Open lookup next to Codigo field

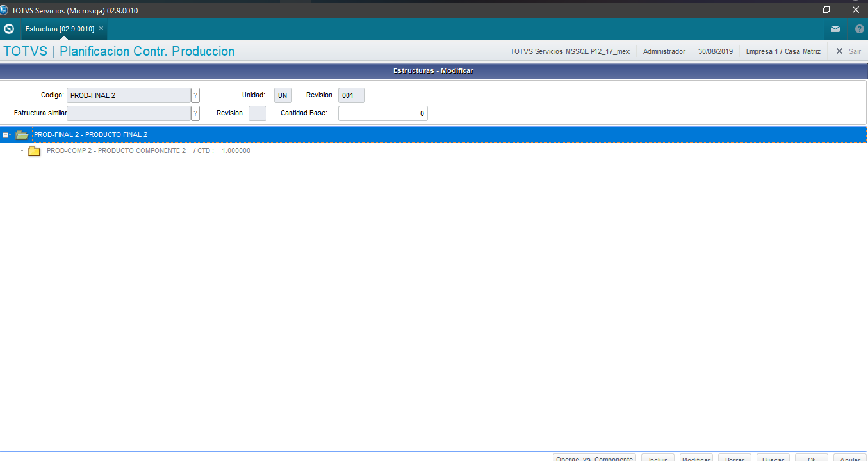point(195,95)
